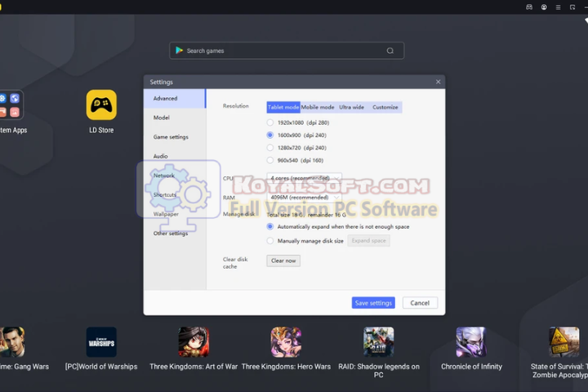588x392 pixels.
Task: Open the hamburger menu icon in title bar
Action: pos(558,7)
